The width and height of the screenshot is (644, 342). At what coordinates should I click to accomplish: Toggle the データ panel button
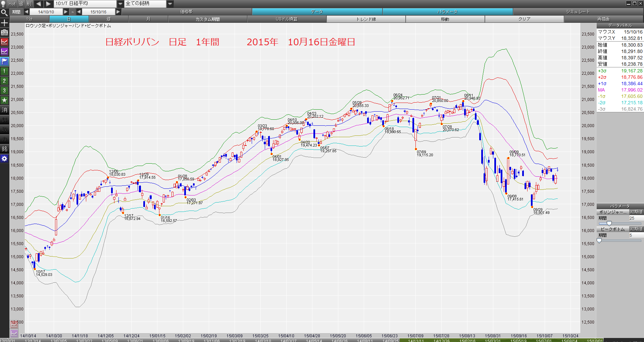(x=317, y=12)
